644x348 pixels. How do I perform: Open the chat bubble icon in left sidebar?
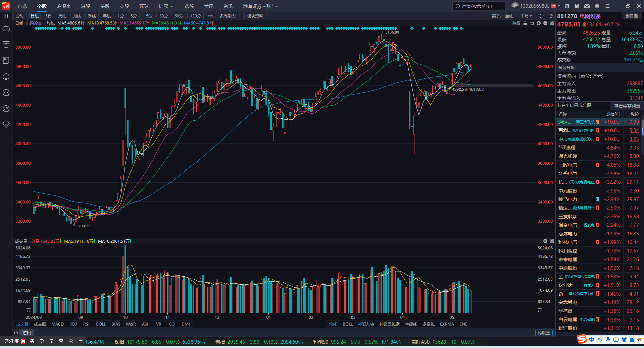(x=6, y=93)
